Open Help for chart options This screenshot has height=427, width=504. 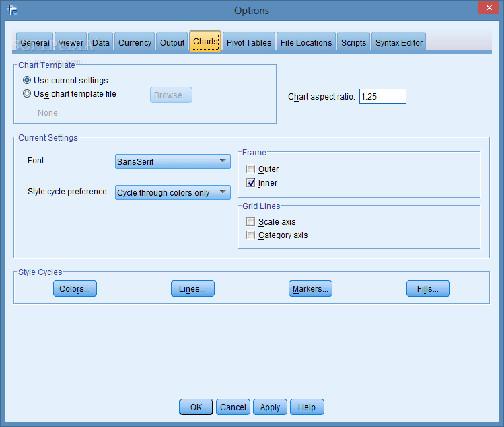(307, 407)
